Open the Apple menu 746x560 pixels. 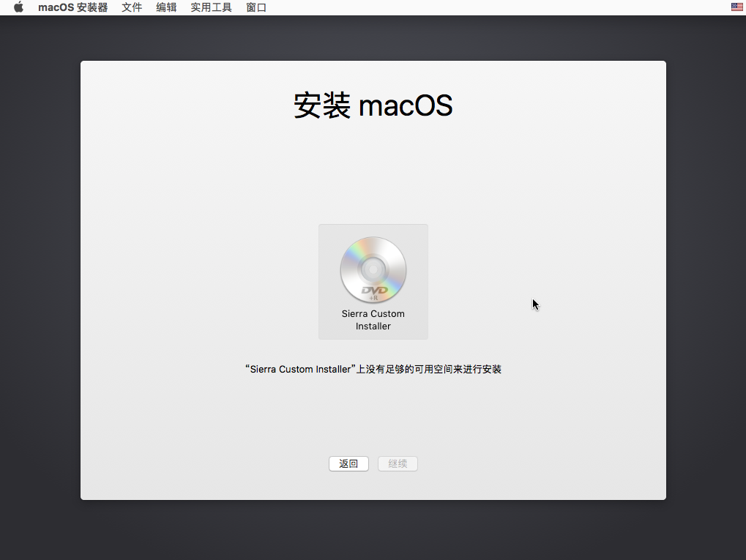pos(18,7)
